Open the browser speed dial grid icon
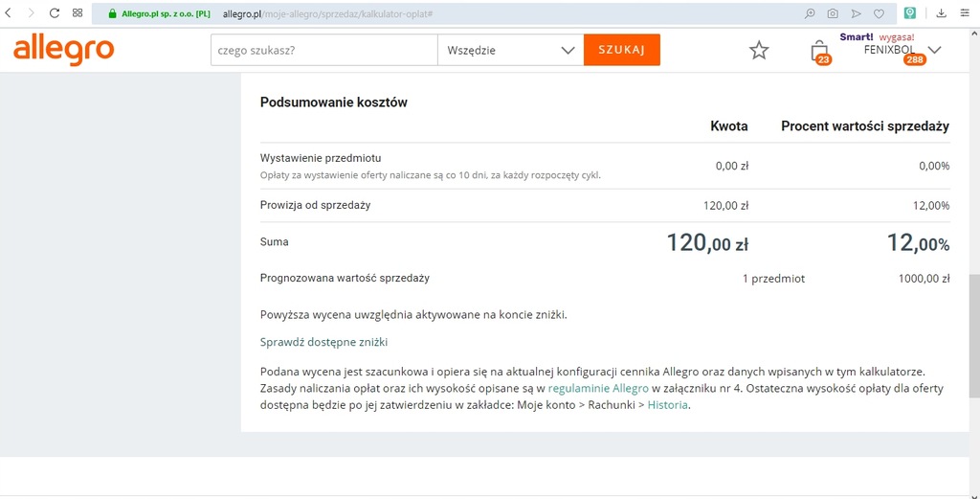 78,13
